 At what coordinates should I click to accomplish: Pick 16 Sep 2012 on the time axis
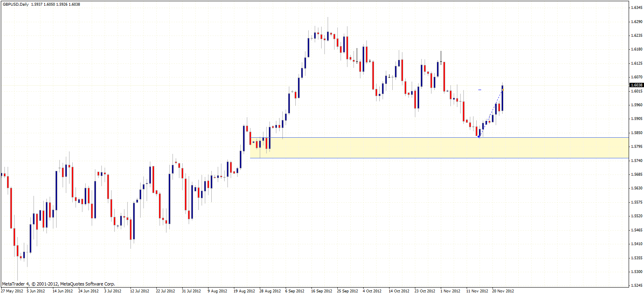(x=322, y=291)
